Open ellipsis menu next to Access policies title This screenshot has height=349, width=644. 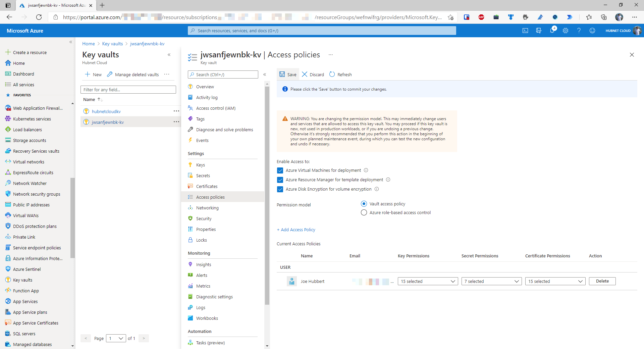[331, 55]
